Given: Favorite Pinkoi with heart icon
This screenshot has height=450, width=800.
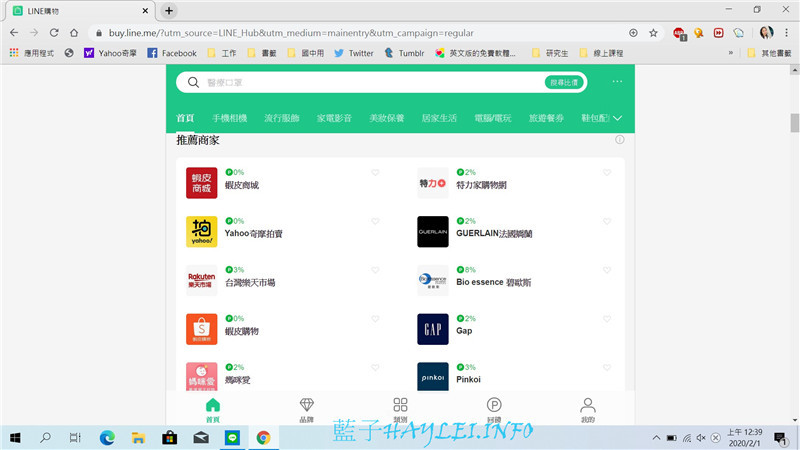Looking at the screenshot, I should click(x=607, y=367).
